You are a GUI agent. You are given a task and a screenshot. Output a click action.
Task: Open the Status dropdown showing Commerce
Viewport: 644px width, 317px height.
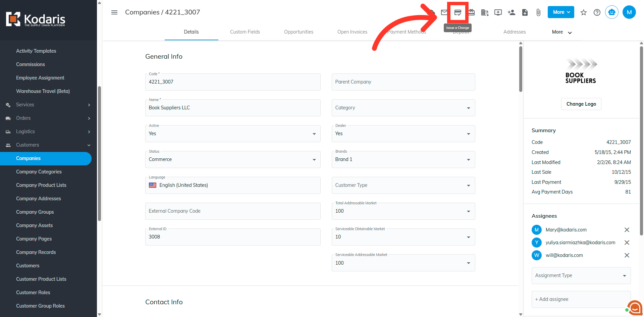click(233, 159)
